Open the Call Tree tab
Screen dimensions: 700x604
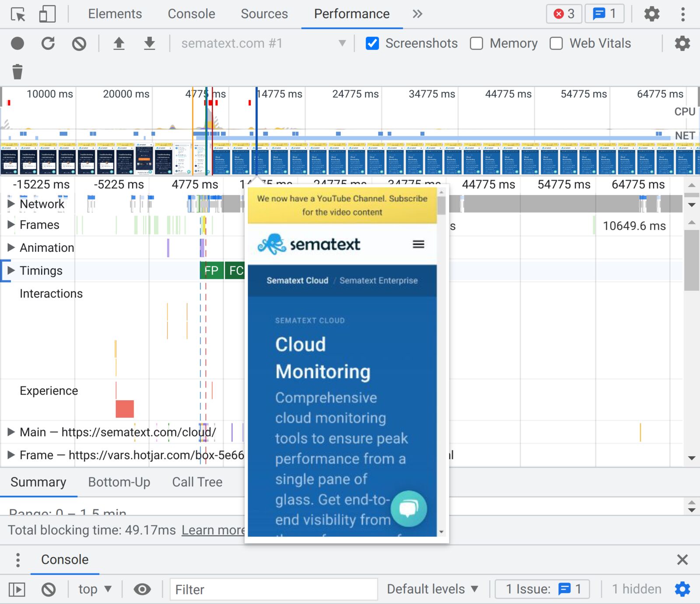click(197, 482)
